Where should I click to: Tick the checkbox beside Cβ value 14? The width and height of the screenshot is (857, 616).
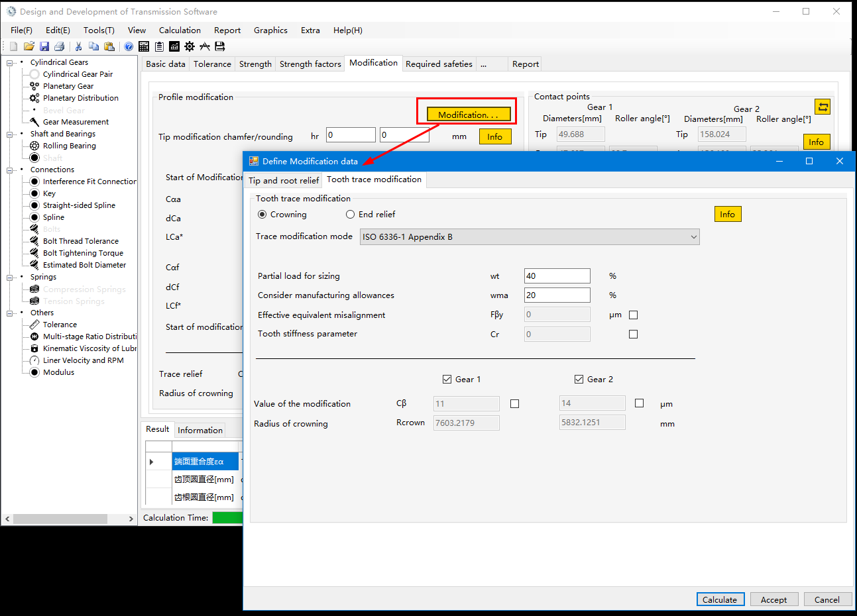[x=639, y=403]
